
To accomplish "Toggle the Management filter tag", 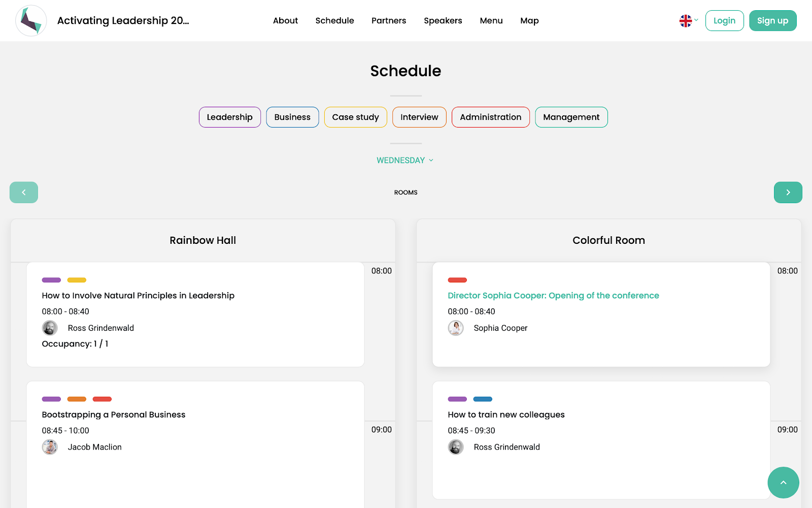I will point(571,117).
